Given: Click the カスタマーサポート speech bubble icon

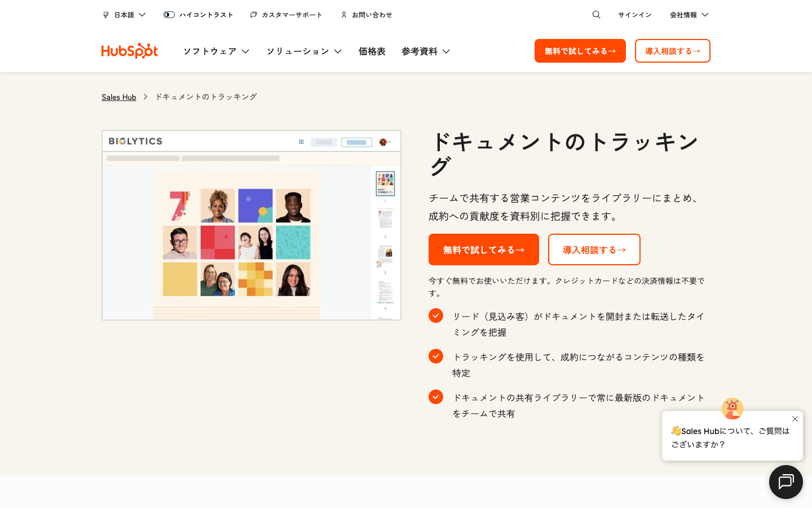Looking at the screenshot, I should coord(253,15).
